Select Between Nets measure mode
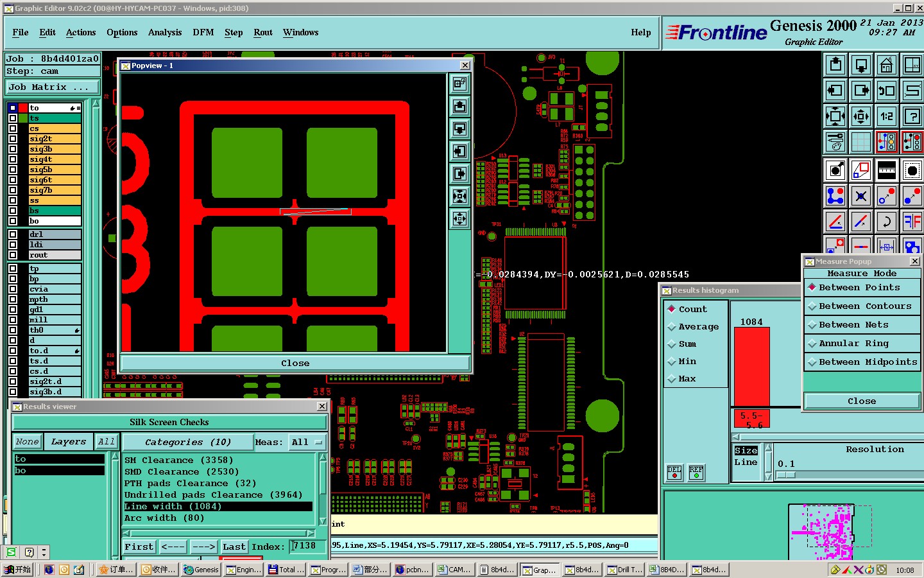Screen dimensions: 924x578 click(862, 325)
